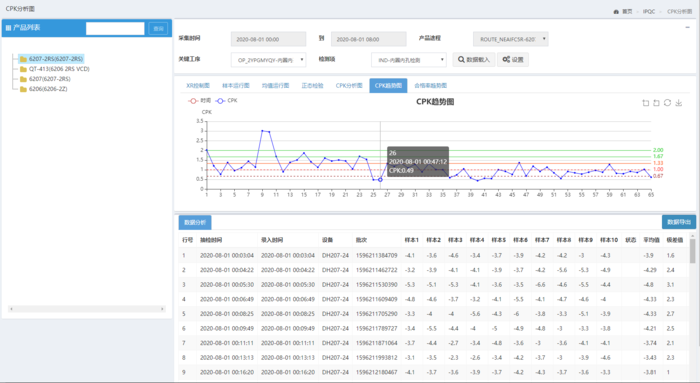Click the 查询 button in product list header

pos(158,29)
